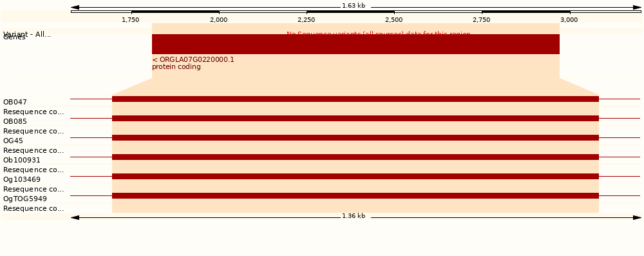Click the Resequence co... label under OB085
Screen dimensions: 644x256
33,131
